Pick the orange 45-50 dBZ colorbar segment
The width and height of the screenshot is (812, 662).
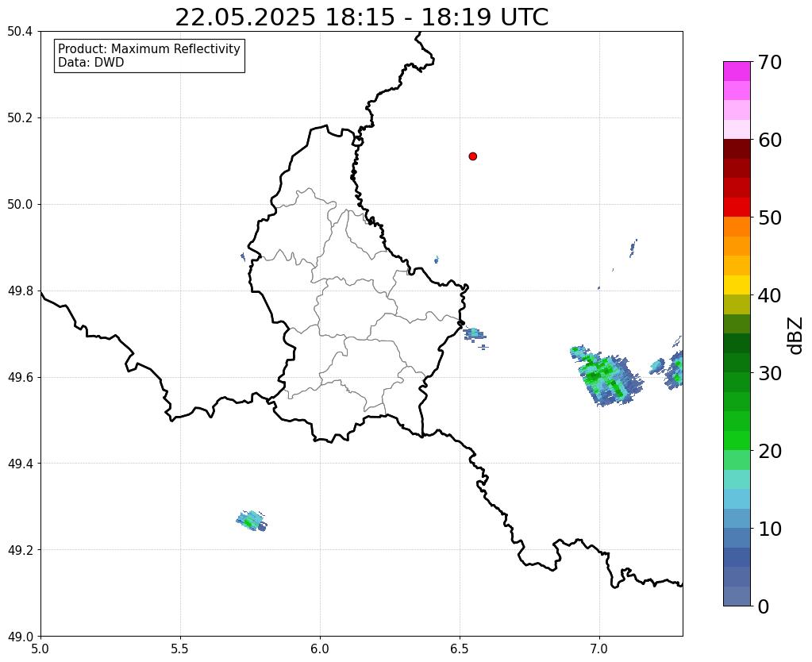click(737, 227)
